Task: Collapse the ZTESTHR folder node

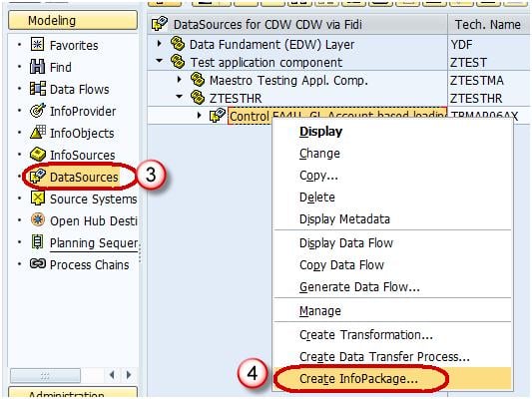Action: click(x=179, y=97)
